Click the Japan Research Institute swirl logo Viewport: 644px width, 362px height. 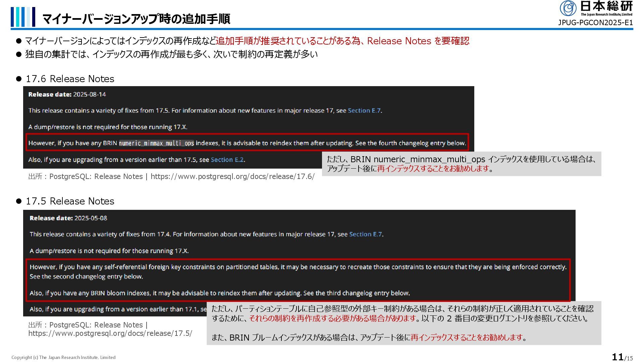568,8
